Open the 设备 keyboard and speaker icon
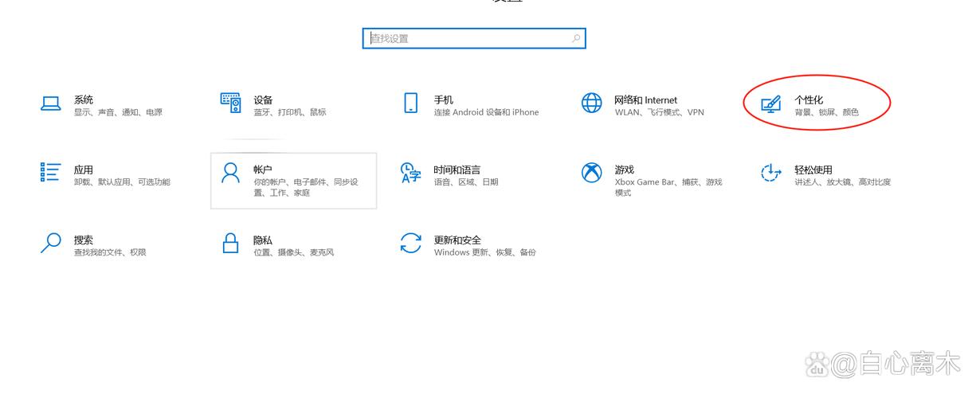This screenshot has height=398, width=980. coord(230,103)
